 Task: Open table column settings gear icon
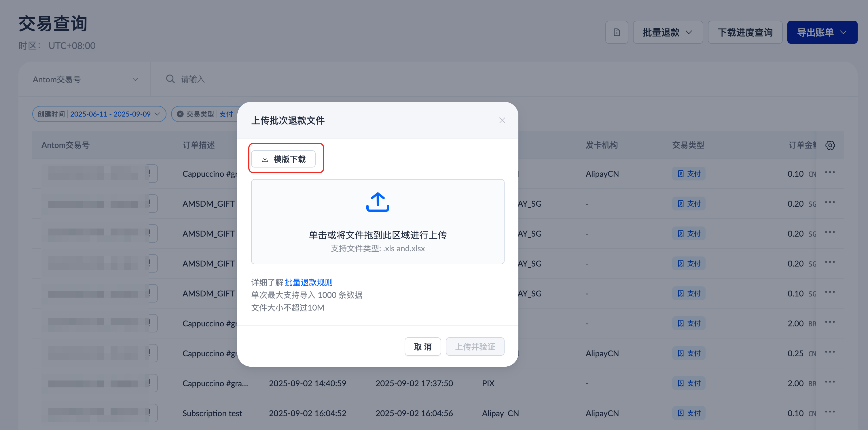tap(830, 145)
